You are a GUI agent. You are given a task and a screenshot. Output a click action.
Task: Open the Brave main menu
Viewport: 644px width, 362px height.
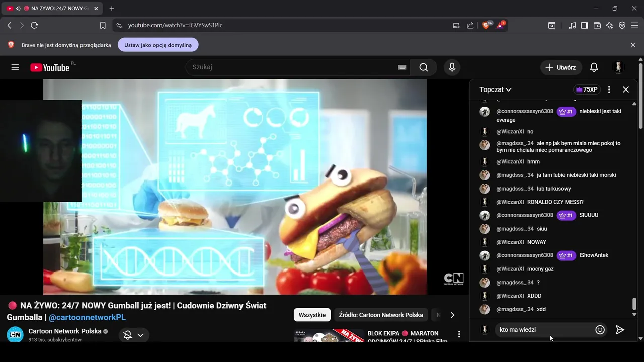[634, 25]
